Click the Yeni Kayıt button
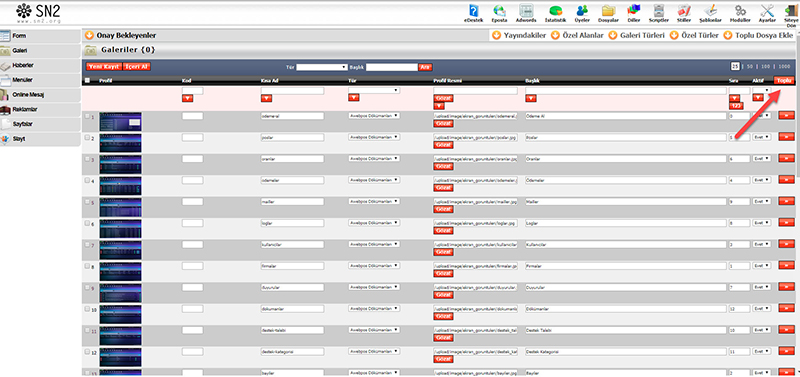800x377 pixels. tap(104, 67)
